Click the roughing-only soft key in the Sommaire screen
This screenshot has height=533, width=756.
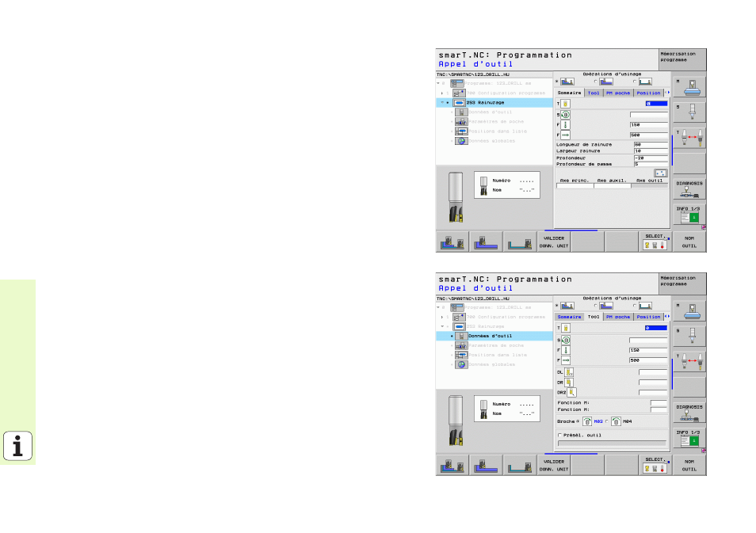click(486, 242)
